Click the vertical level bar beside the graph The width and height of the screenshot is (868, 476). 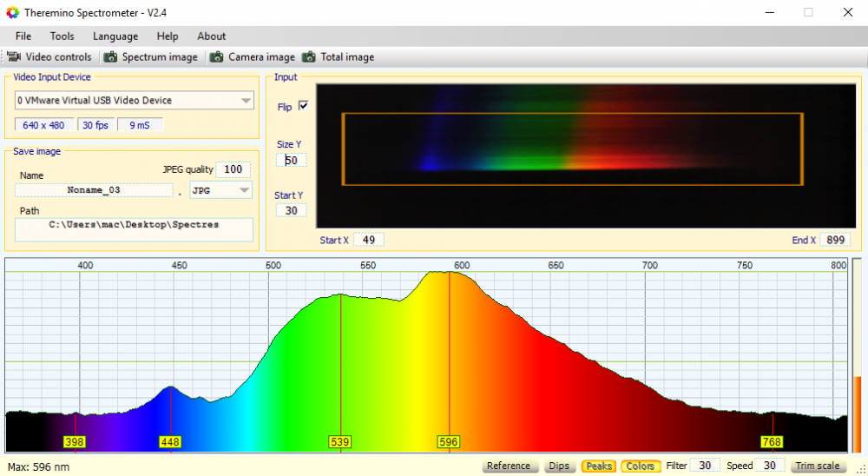coord(857,355)
